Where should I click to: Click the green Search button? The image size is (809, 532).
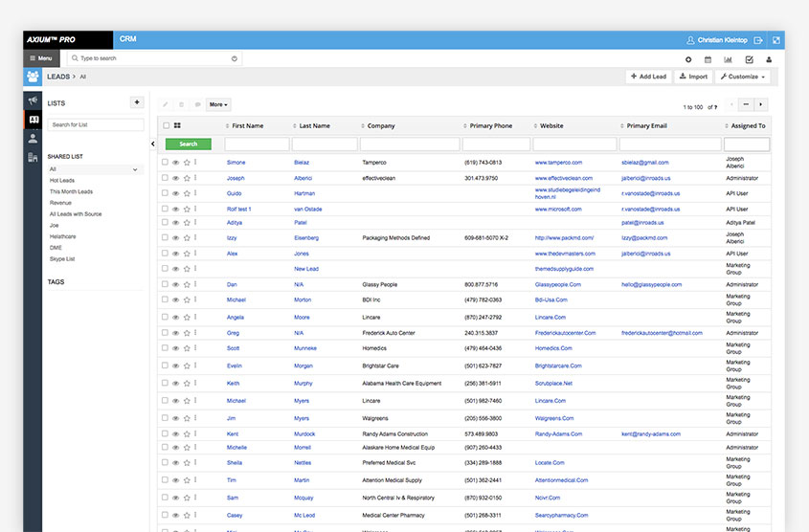pyautogui.click(x=189, y=144)
